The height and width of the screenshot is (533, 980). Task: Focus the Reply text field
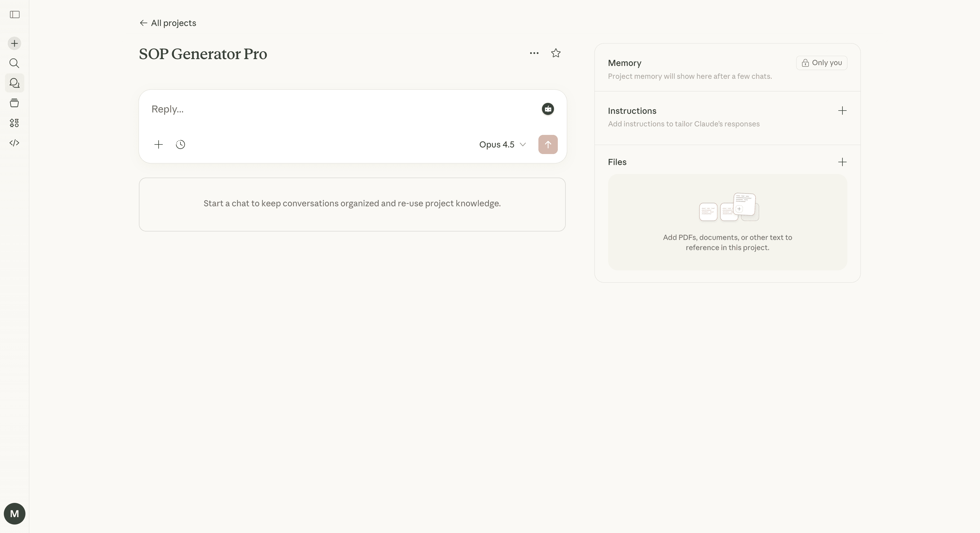(342, 109)
